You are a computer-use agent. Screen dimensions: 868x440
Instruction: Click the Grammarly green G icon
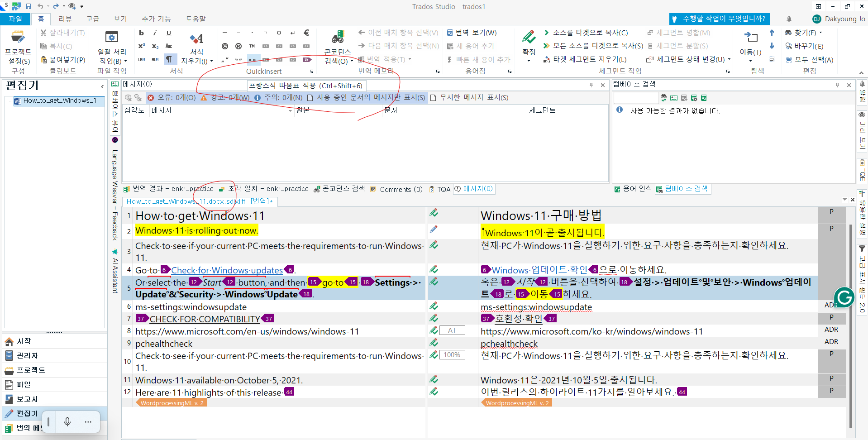(844, 297)
